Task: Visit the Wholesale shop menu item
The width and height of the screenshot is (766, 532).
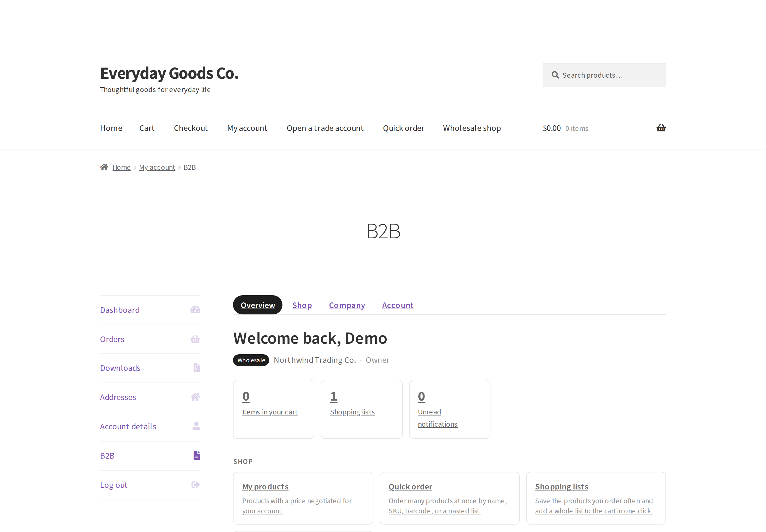Action: [472, 128]
